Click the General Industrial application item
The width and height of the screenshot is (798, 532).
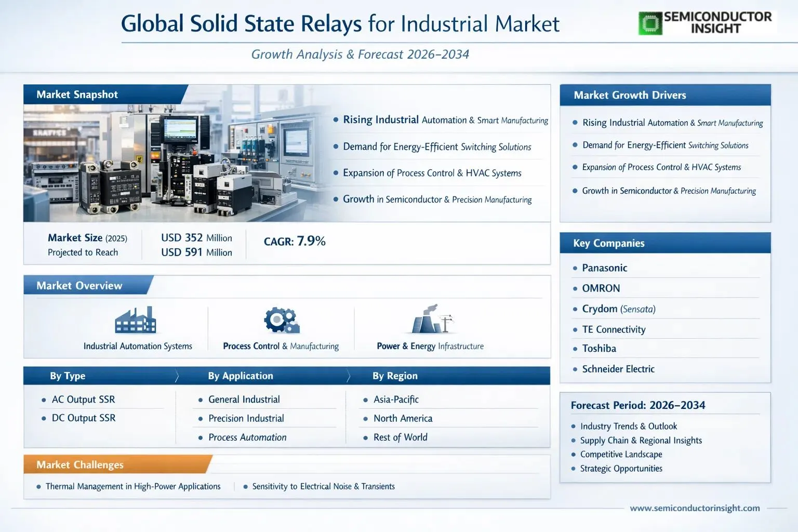pyautogui.click(x=244, y=400)
